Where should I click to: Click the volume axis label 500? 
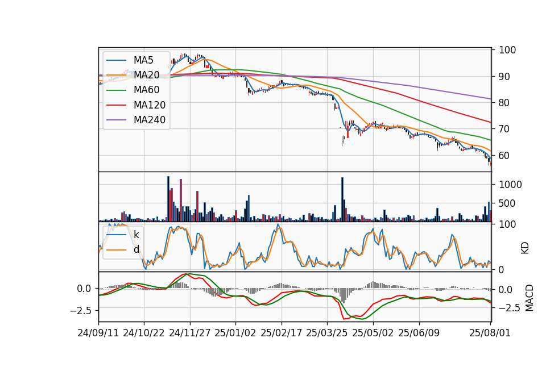[507, 203]
